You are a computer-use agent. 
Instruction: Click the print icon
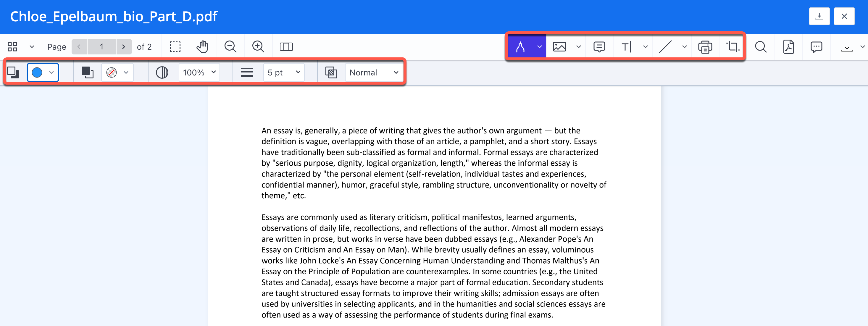click(x=705, y=47)
